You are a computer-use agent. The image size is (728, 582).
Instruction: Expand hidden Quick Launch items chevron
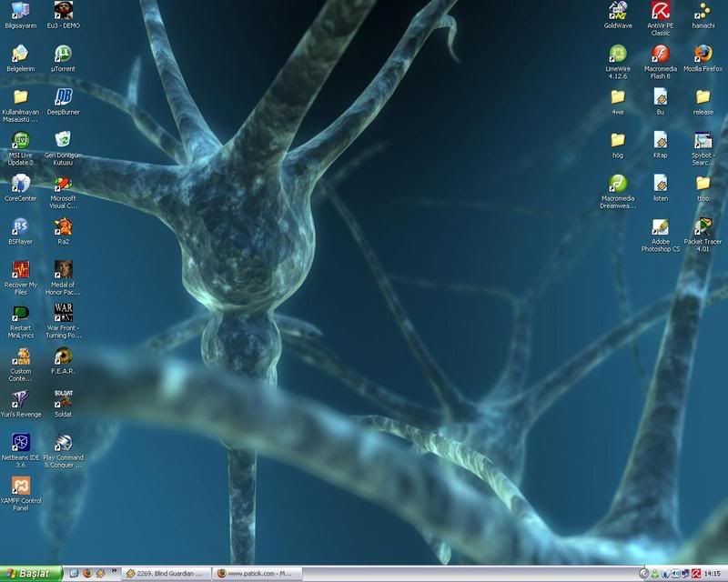(x=114, y=571)
